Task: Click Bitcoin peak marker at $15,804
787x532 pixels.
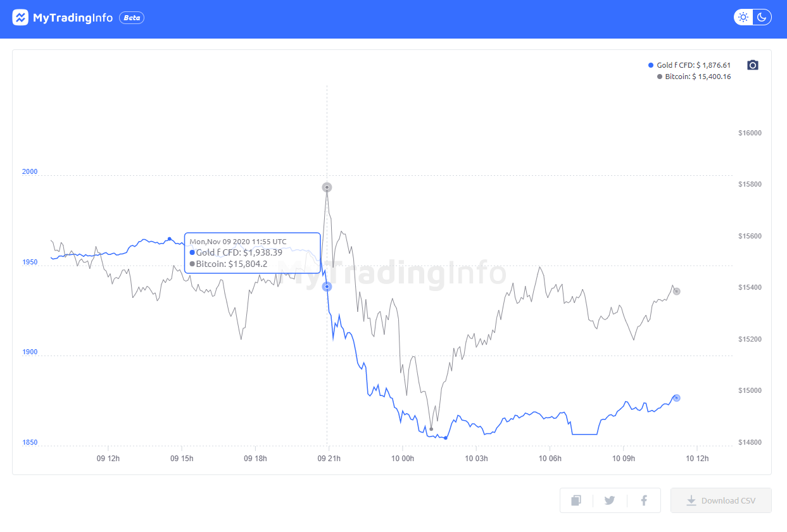Action: tap(327, 187)
